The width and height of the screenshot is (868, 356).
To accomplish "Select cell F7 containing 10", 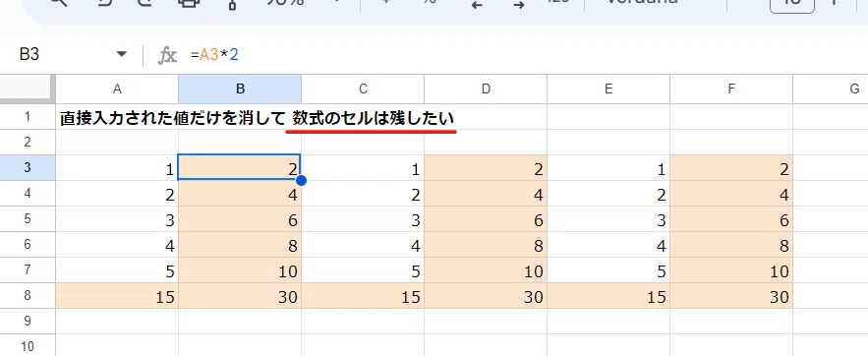I will coord(731,269).
